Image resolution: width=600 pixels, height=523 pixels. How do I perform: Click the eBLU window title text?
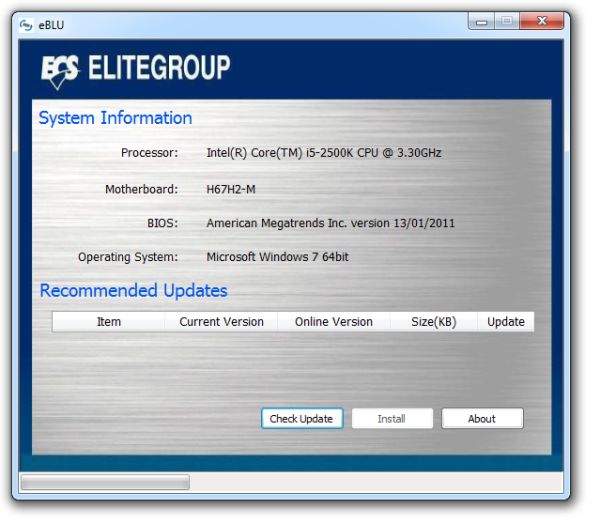52,26
